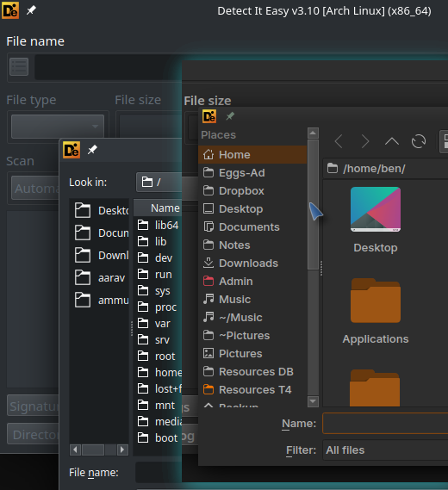Click the forward navigation arrow

point(365,141)
